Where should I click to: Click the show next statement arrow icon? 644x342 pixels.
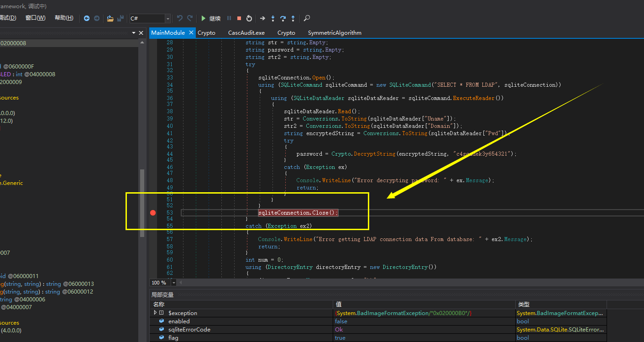coord(262,18)
